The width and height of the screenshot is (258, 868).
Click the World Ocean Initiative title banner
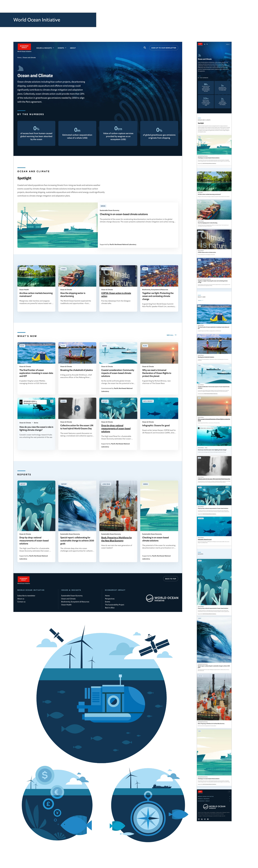(48, 20)
